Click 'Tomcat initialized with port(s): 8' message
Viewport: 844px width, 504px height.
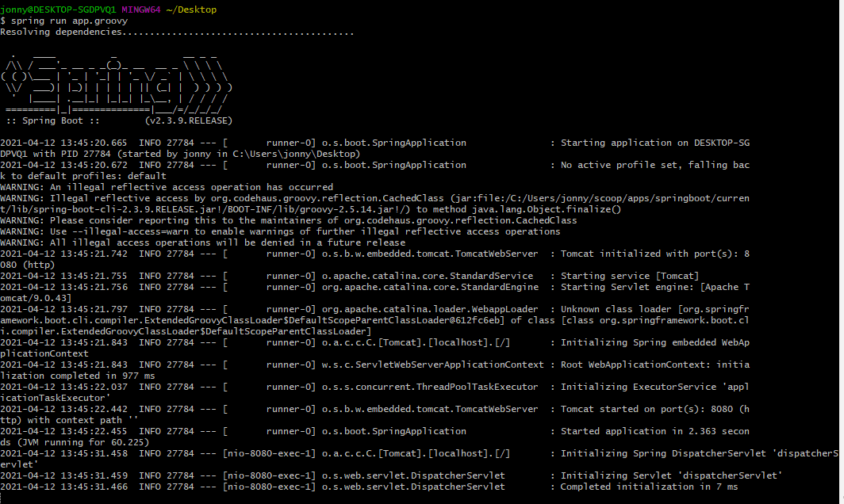pyautogui.click(x=655, y=254)
